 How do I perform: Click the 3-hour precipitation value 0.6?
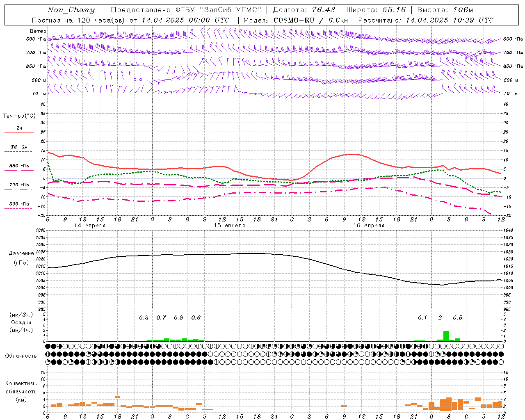pyautogui.click(x=196, y=317)
